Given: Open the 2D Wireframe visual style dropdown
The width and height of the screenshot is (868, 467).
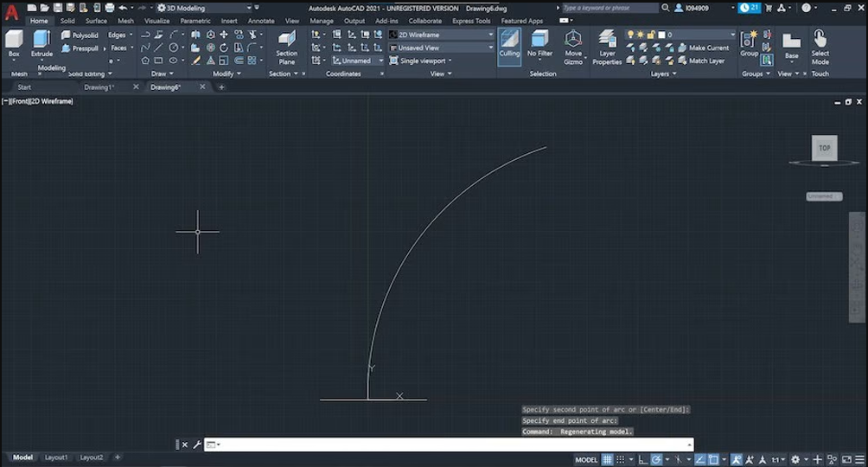Looking at the screenshot, I should click(441, 35).
